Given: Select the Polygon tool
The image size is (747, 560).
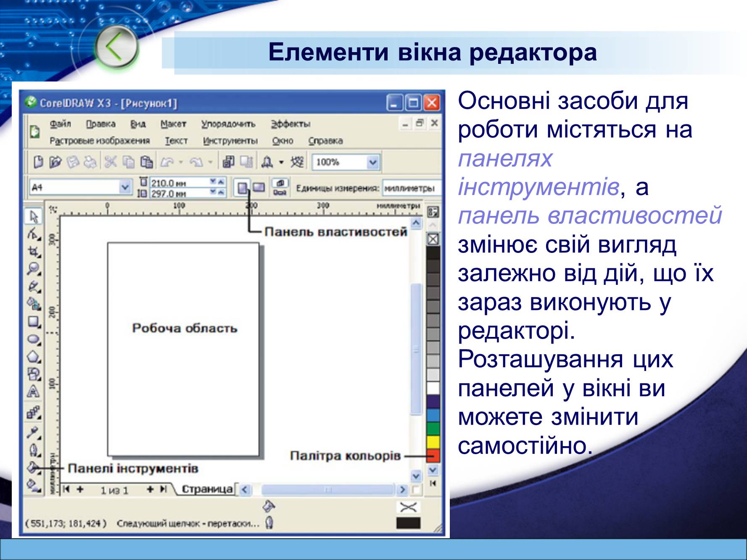Looking at the screenshot, I should click(x=34, y=356).
